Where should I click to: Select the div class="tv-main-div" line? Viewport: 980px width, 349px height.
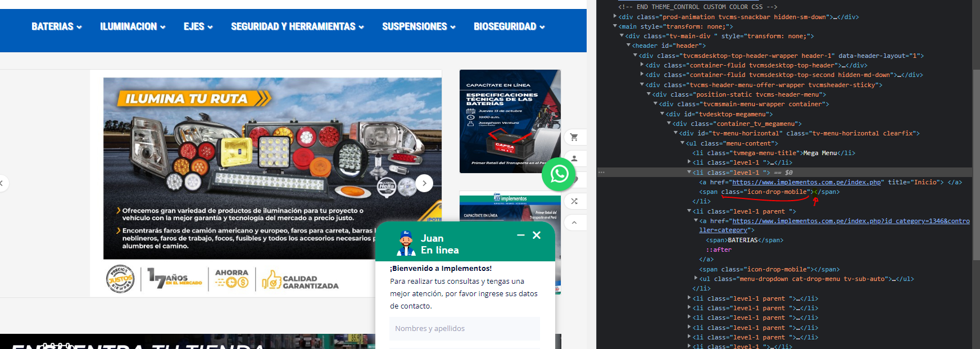[719, 36]
